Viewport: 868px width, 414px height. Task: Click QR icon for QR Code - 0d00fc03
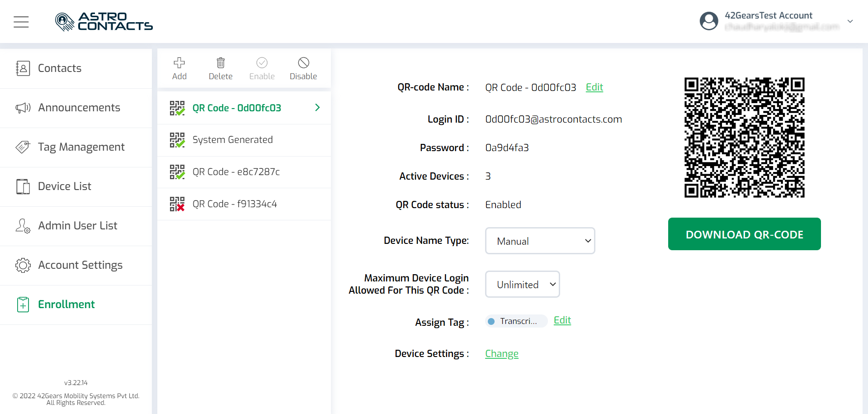coord(177,108)
